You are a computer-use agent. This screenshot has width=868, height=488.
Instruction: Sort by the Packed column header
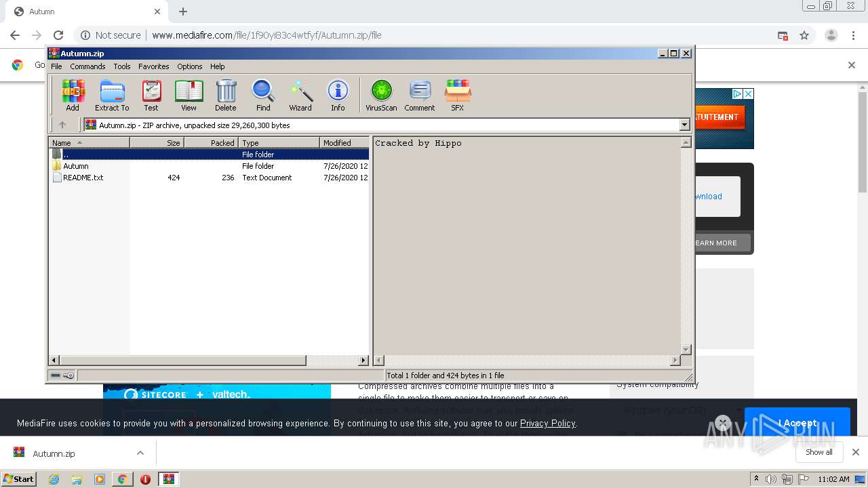tap(211, 142)
